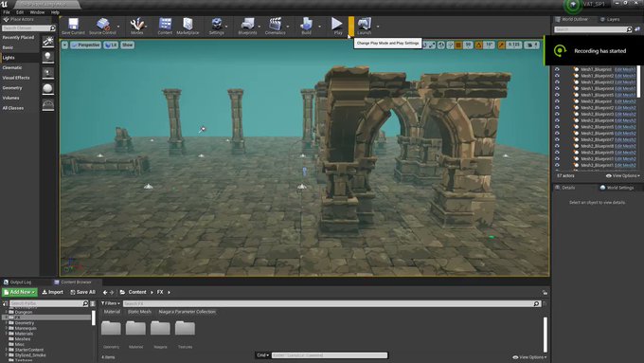The image size is (644, 363).
Task: Click the World Outliner search magnifier icon
Action: 629,29
